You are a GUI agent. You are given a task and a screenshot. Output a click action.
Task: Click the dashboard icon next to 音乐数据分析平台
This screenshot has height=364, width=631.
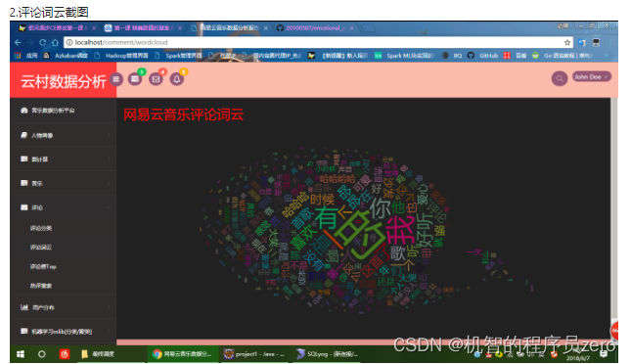coord(24,111)
